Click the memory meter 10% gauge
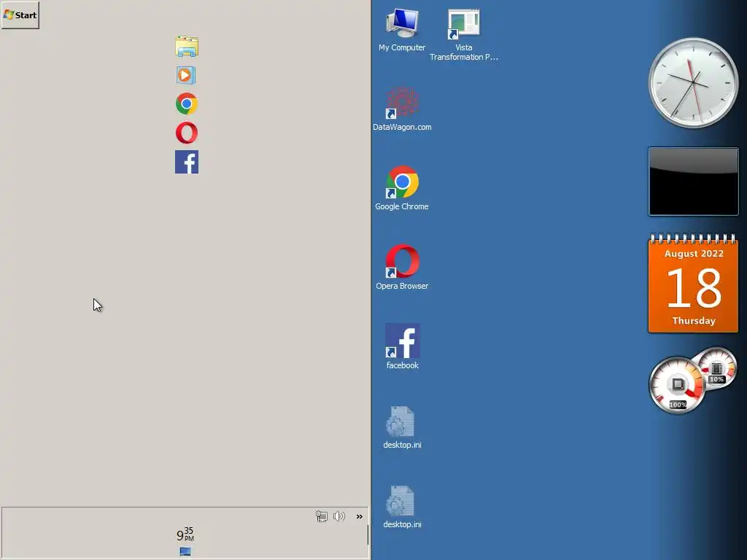This screenshot has width=747, height=560. tap(716, 368)
